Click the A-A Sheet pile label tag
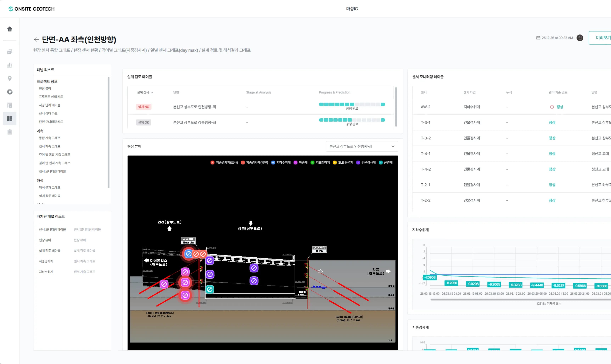The image size is (611, 364). [188, 241]
